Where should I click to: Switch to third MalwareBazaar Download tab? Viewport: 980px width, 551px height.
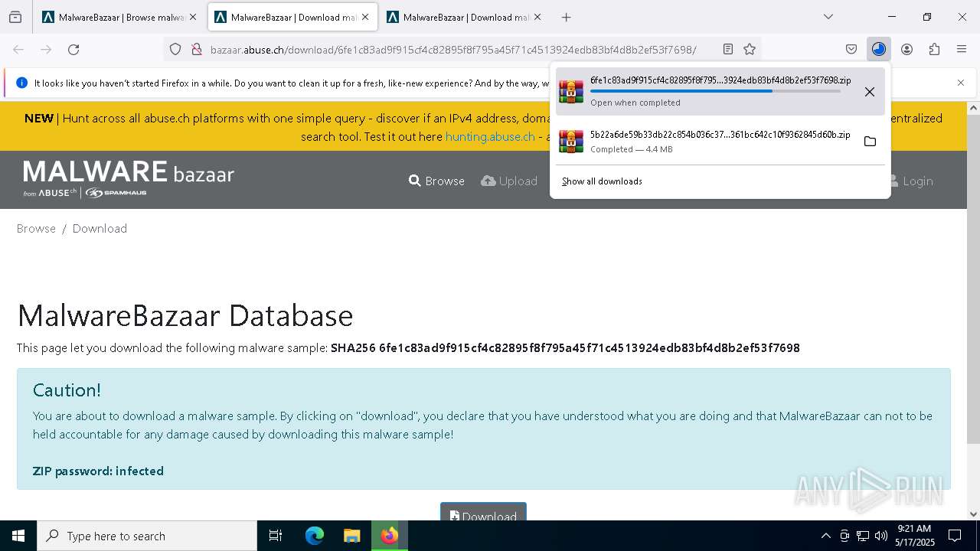click(x=464, y=17)
